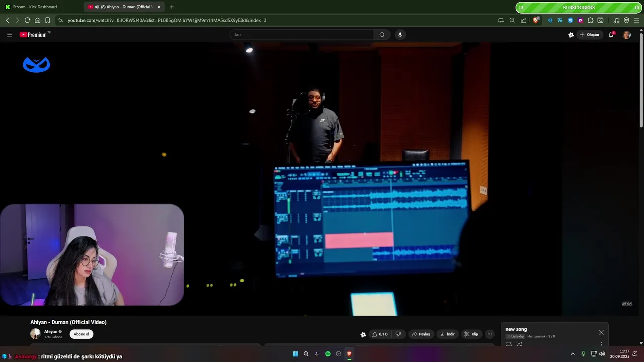The height and width of the screenshot is (362, 644).
Task: Go to browser home page
Action: click(37, 20)
